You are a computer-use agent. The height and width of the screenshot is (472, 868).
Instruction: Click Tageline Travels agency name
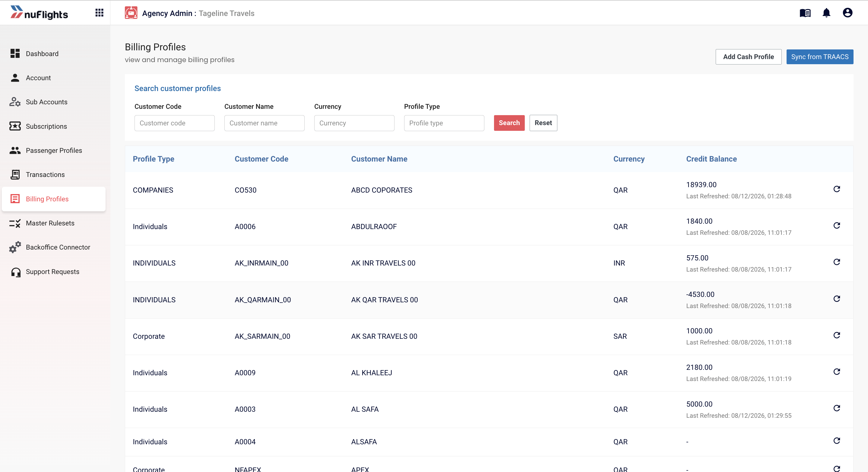[227, 13]
